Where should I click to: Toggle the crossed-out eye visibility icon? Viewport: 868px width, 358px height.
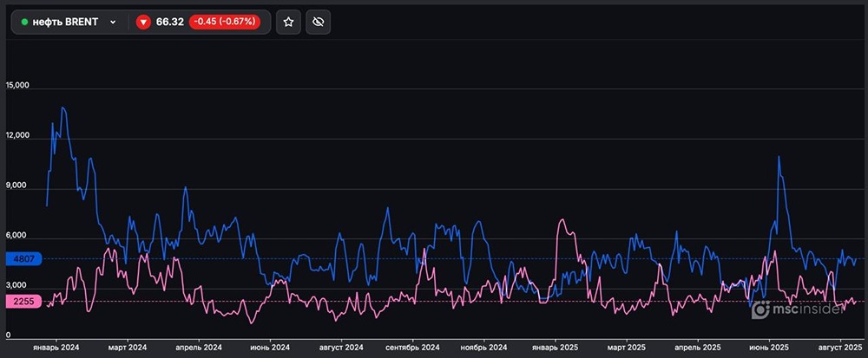point(319,22)
